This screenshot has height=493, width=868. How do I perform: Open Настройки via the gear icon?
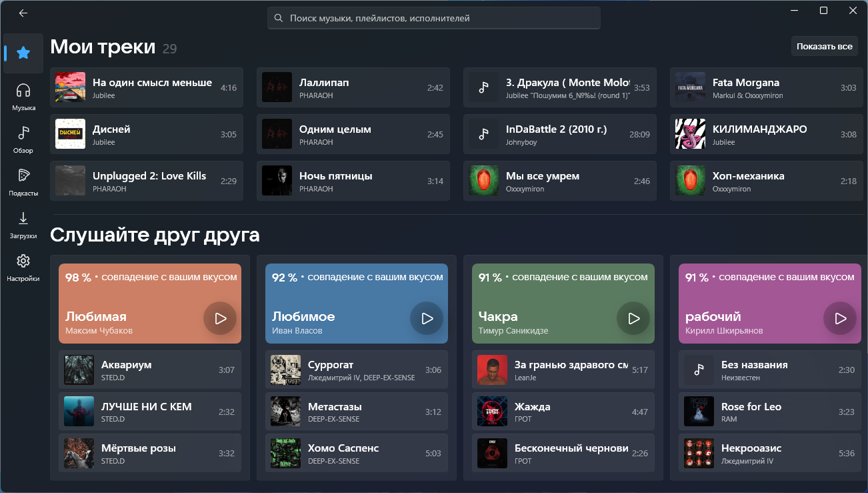[x=23, y=267]
